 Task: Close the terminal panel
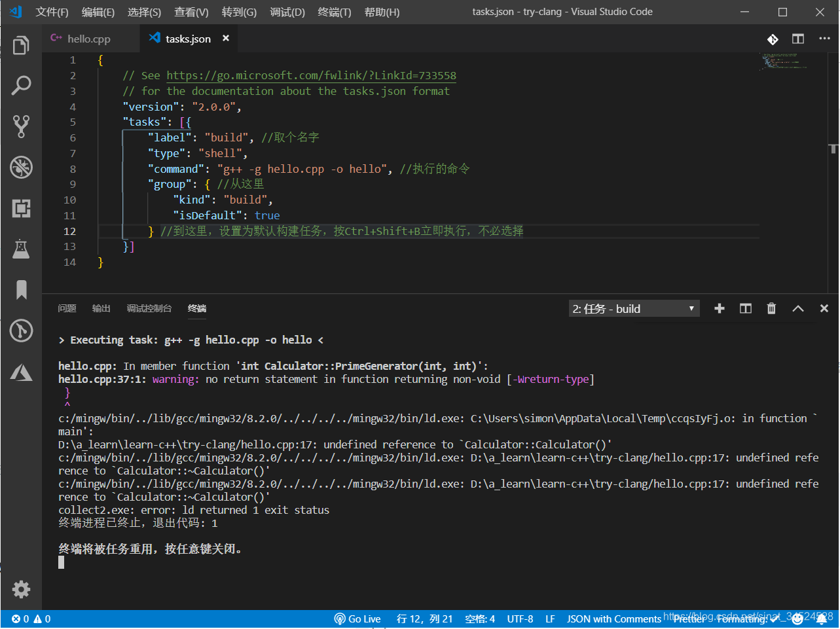tap(824, 308)
